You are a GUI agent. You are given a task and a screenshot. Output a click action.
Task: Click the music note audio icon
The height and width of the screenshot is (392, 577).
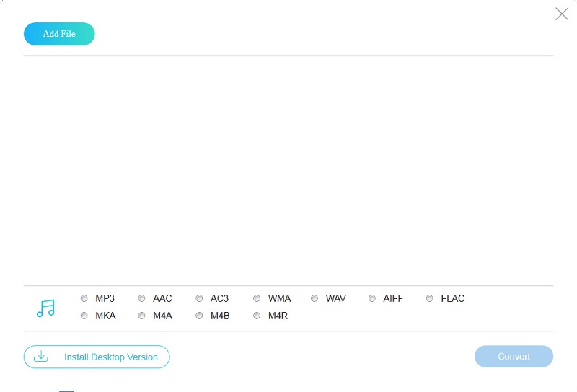tap(45, 308)
